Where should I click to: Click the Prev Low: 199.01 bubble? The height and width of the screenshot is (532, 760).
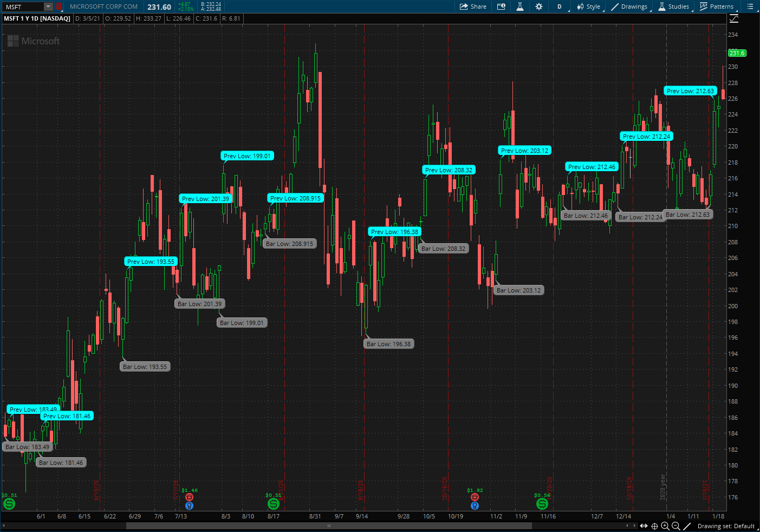[247, 156]
